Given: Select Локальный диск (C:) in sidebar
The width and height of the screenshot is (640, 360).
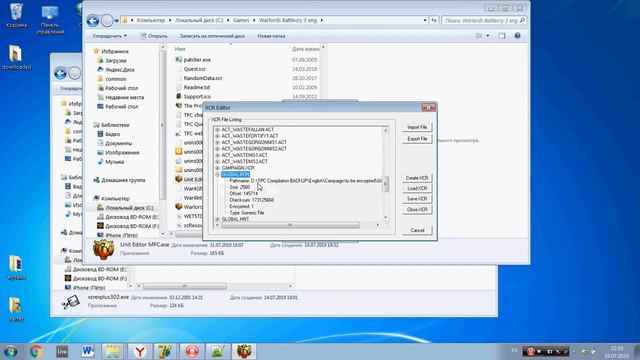Looking at the screenshot, I should pyautogui.click(x=125, y=208).
